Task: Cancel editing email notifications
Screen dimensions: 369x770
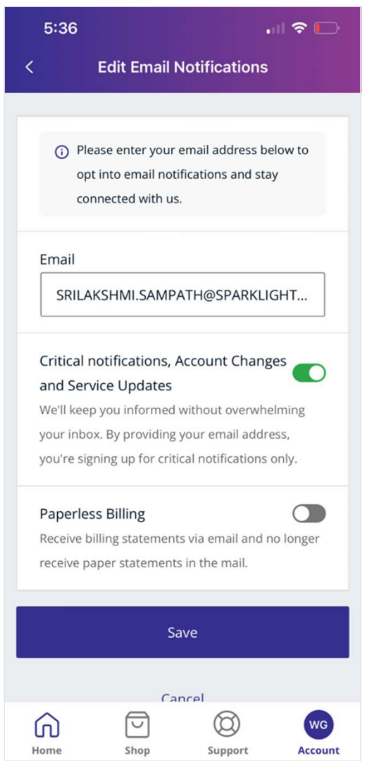Action: pos(182,698)
